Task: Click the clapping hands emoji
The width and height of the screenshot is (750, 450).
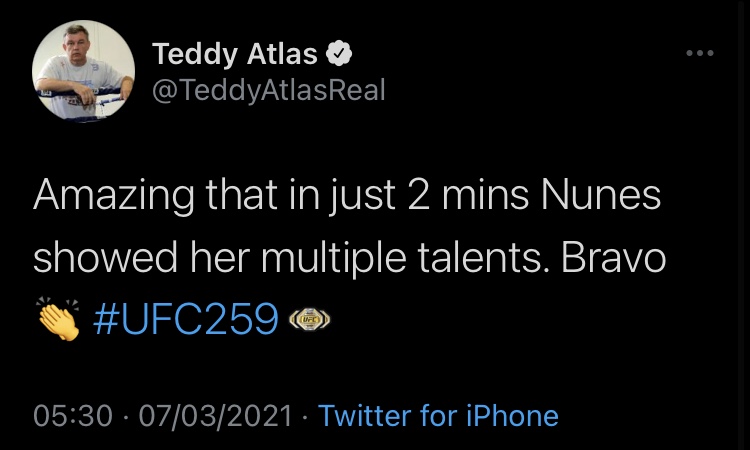Action: (x=58, y=318)
